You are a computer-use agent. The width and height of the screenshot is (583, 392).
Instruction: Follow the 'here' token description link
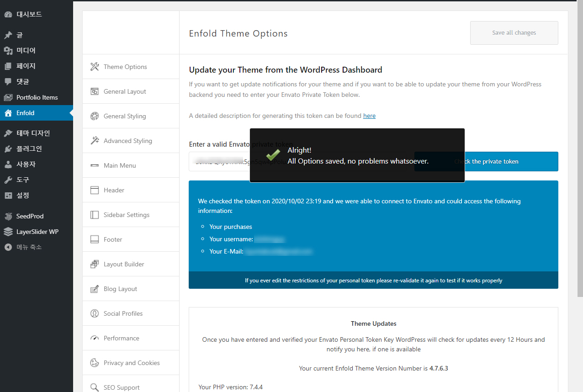[x=369, y=116]
